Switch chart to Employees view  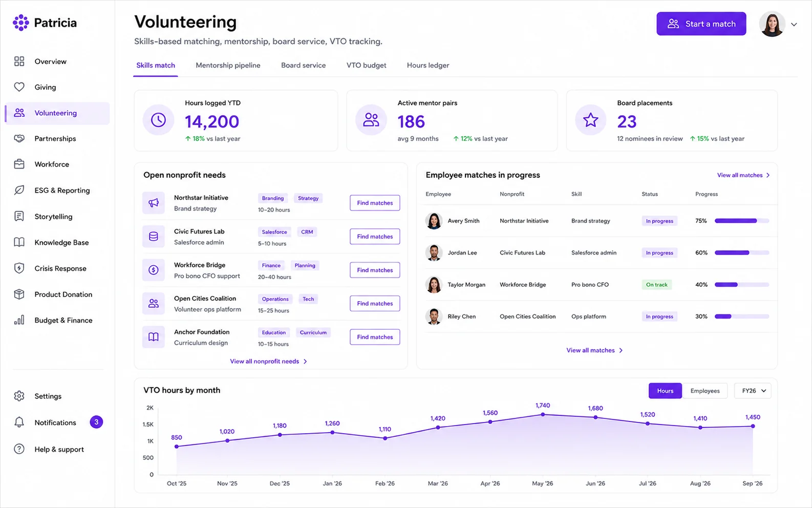coord(705,391)
